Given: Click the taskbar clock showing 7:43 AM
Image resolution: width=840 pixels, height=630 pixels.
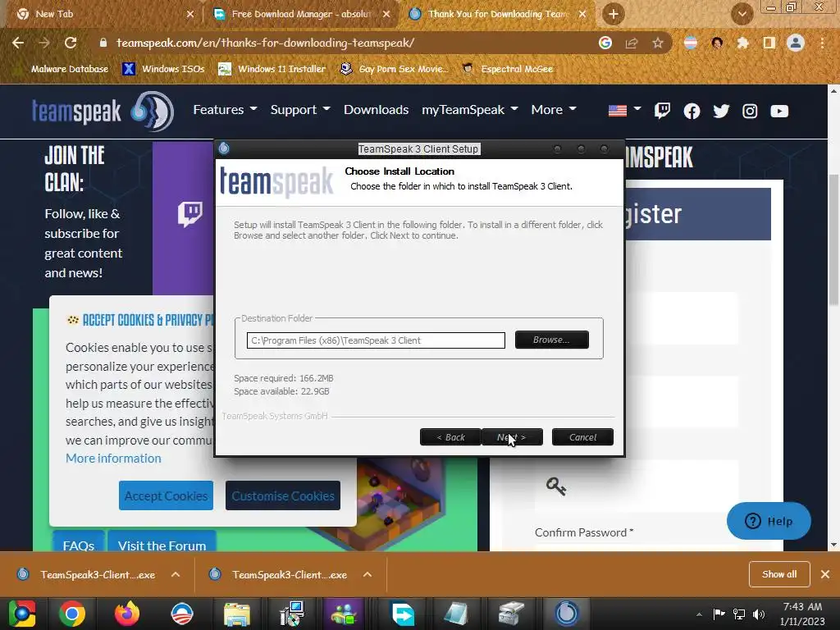Looking at the screenshot, I should click(802, 614).
